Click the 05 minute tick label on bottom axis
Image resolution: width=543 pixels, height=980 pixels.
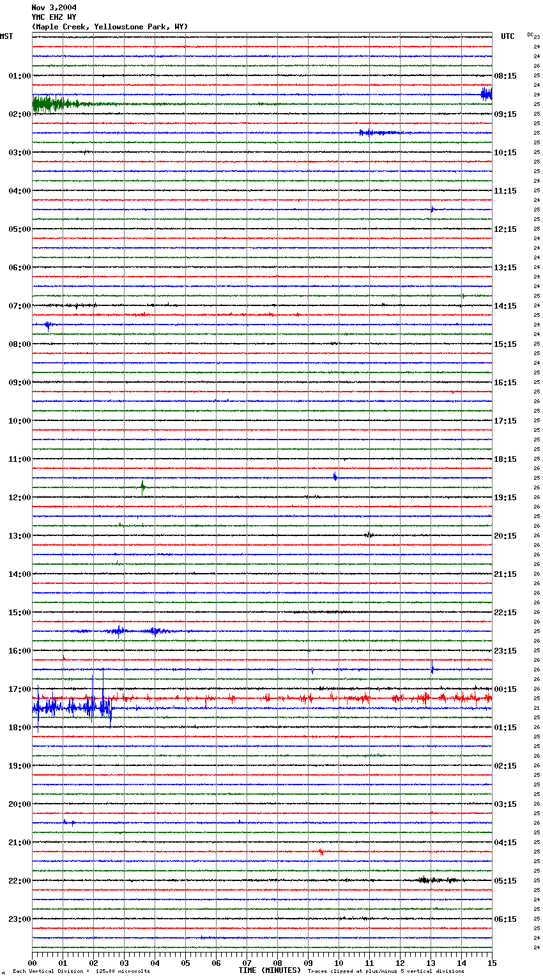tap(185, 963)
